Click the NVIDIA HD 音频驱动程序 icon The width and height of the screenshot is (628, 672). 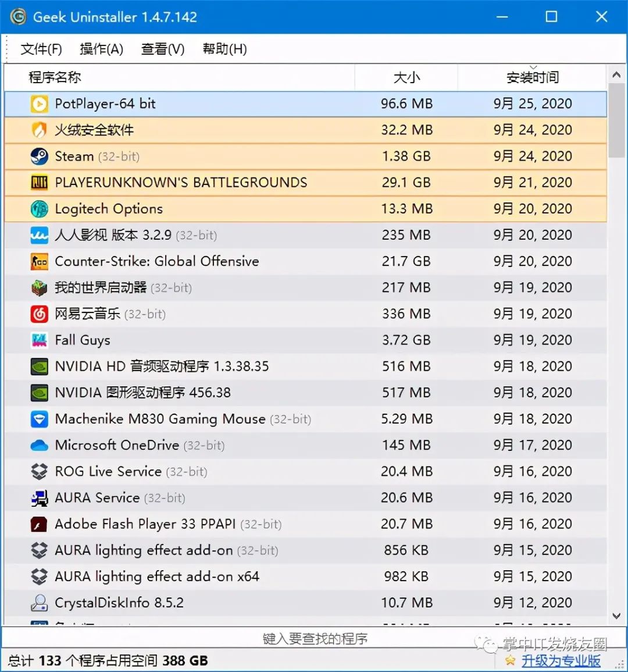40,367
